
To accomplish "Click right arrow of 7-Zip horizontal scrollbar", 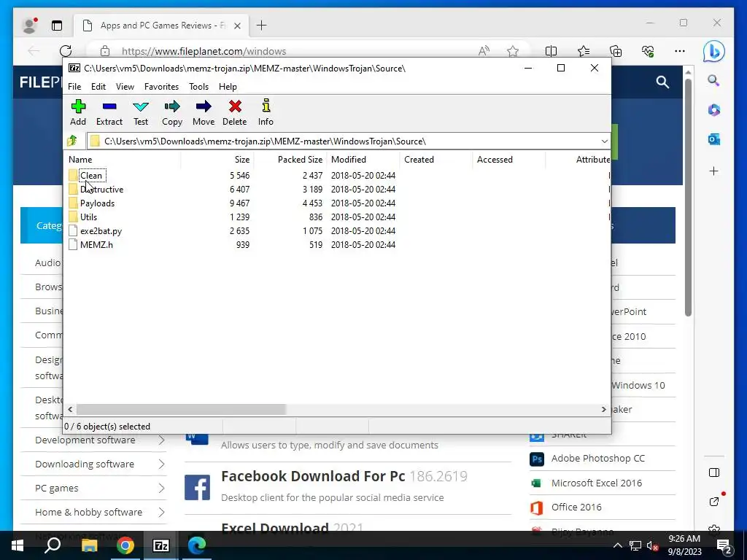I will 603,410.
